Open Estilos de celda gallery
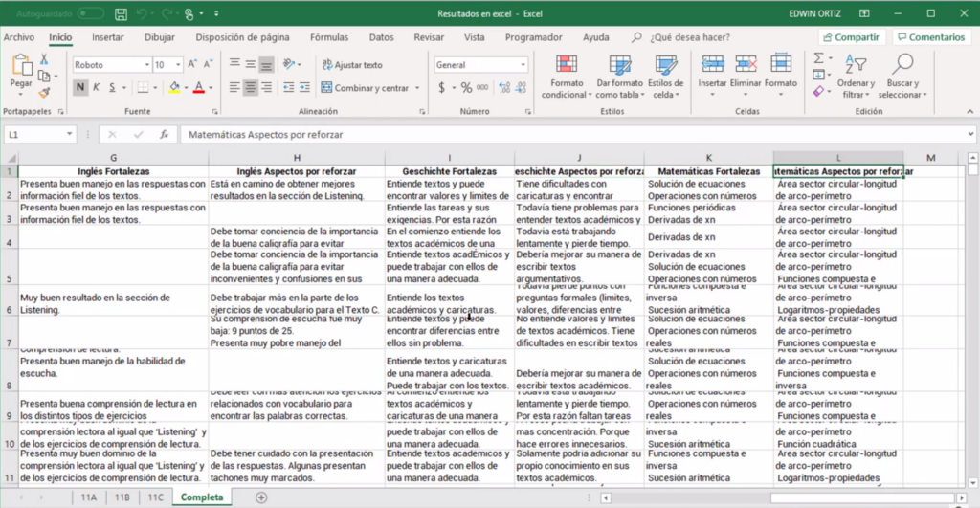The image size is (980, 508). click(x=666, y=77)
